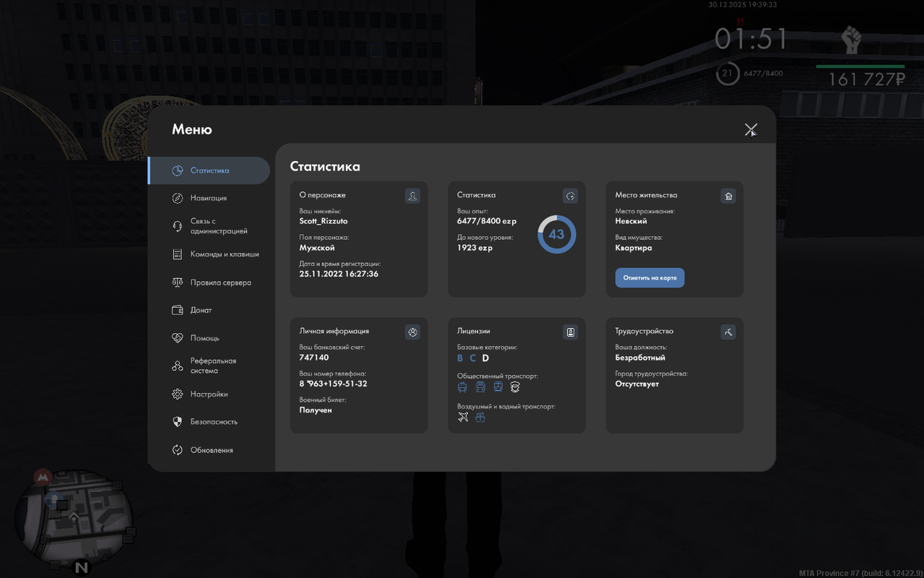924x578 pixels.
Task: Click the MTA Province #7 build label
Action: point(860,573)
